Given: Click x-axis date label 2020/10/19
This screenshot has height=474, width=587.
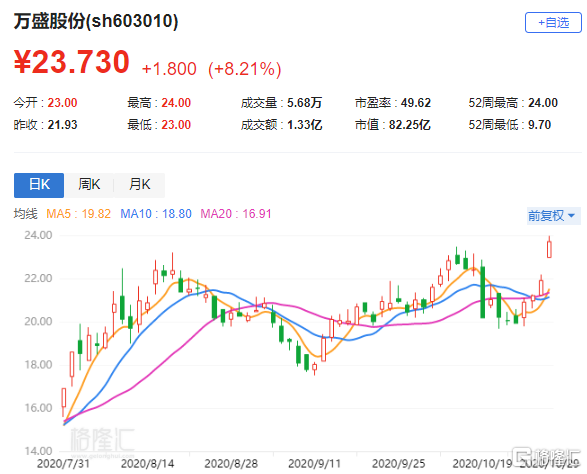Looking at the screenshot, I should tap(482, 464).
